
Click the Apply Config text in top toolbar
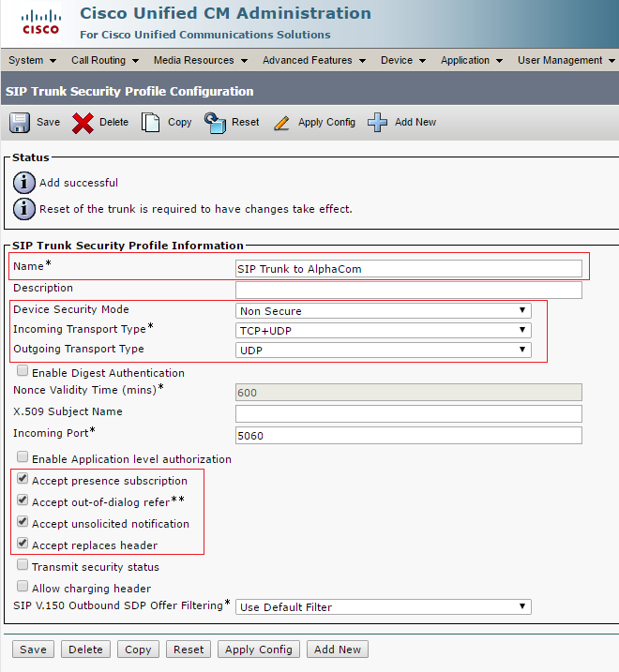click(327, 123)
